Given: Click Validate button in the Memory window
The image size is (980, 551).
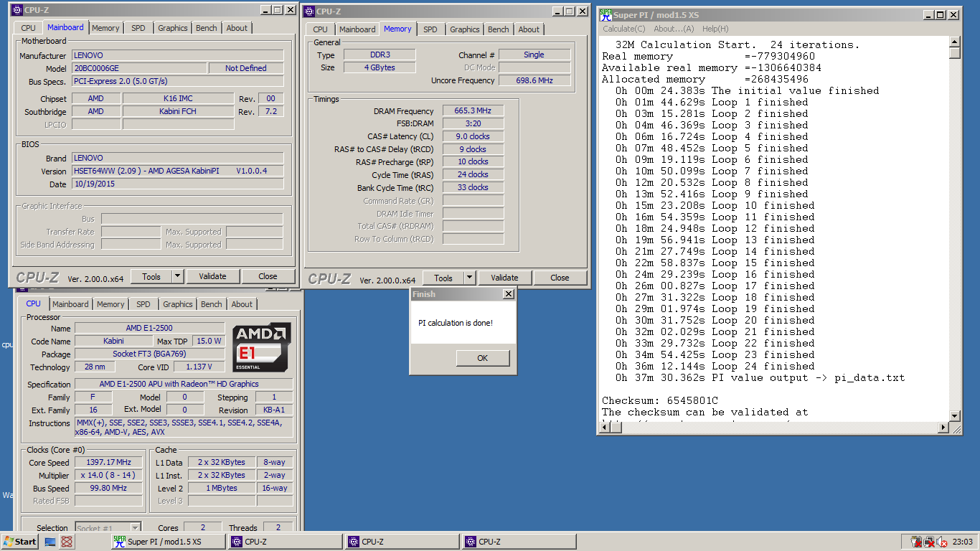Looking at the screenshot, I should point(504,278).
